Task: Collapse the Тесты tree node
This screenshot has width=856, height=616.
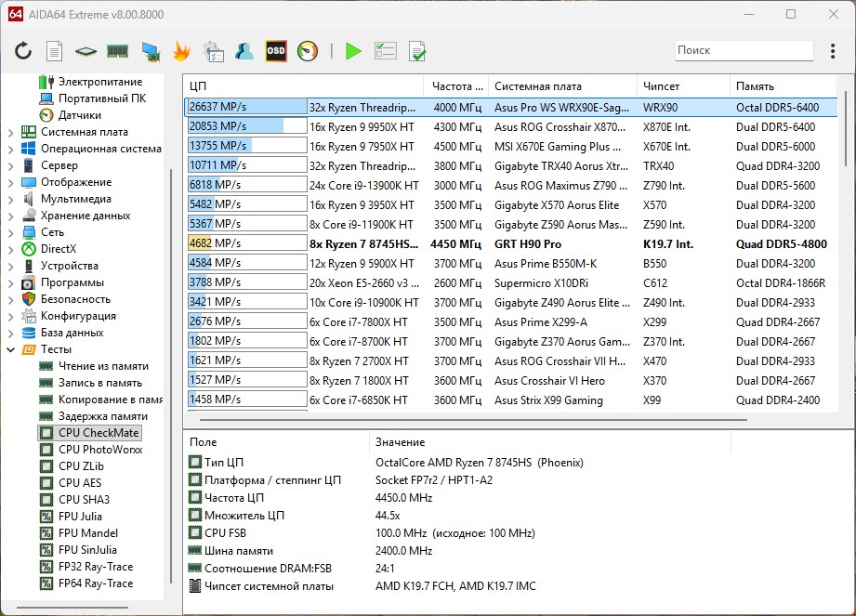Action: coord(10,349)
